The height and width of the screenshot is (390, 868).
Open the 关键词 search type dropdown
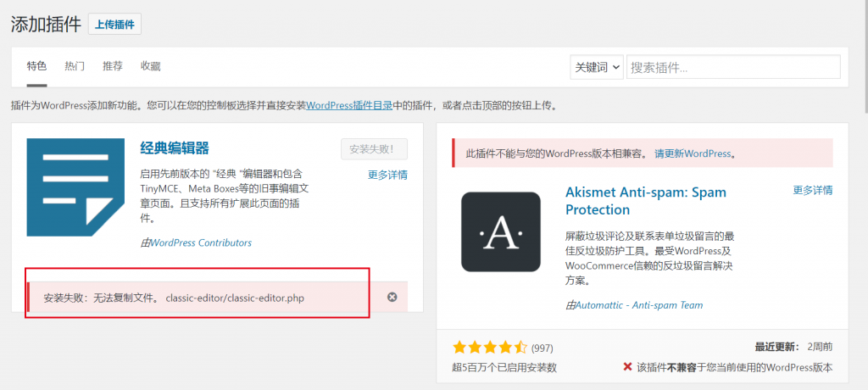point(597,68)
